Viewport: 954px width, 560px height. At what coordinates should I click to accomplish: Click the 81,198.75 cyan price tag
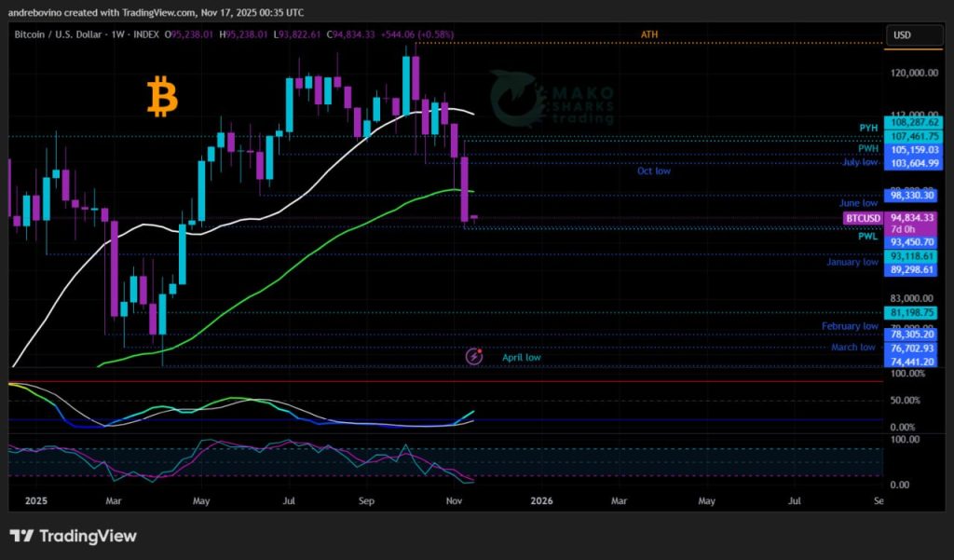point(912,312)
